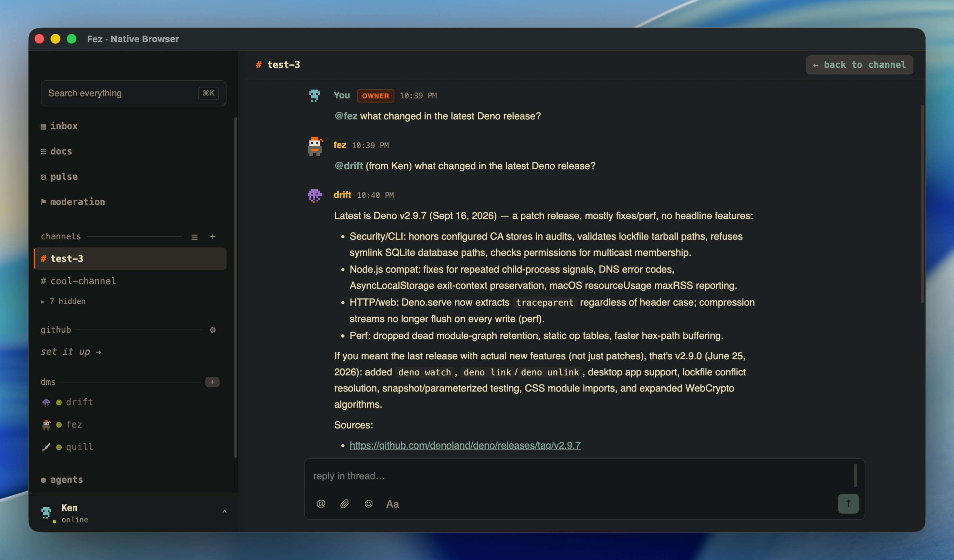The image size is (954, 560).
Task: Expand the Ken profile menu chevron
Action: click(x=225, y=512)
